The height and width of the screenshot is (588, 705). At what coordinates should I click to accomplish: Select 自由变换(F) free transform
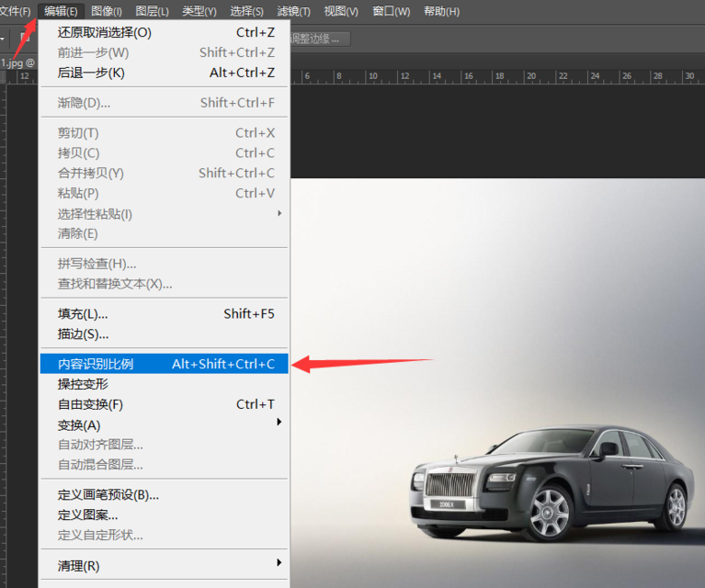tap(90, 404)
